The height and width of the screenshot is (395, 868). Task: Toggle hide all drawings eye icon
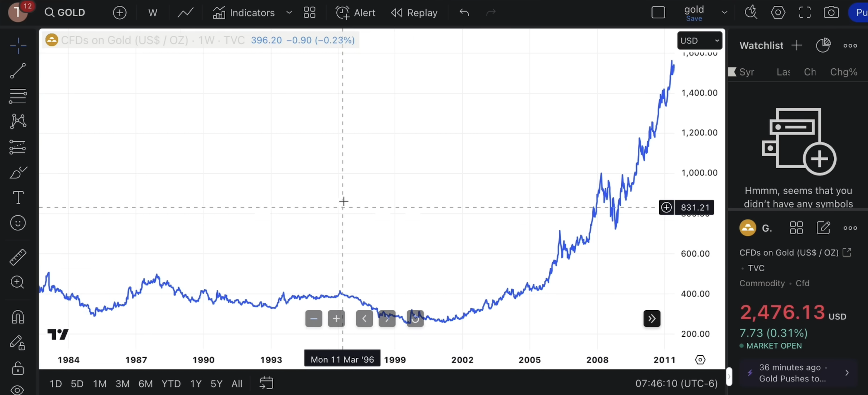point(18,389)
